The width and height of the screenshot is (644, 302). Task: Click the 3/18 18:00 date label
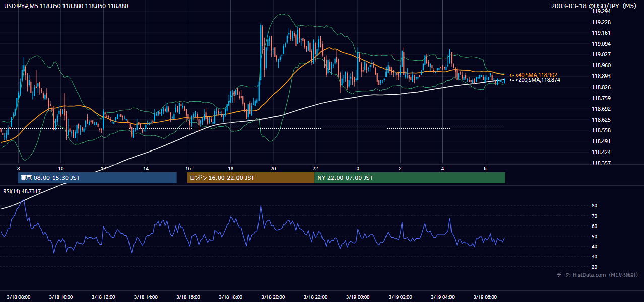point(230,297)
